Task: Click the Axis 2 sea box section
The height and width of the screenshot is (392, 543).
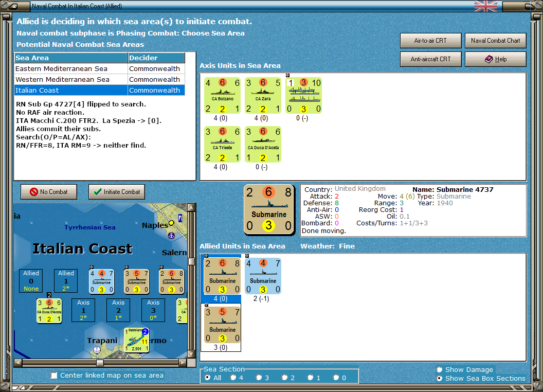Action: coord(118,310)
